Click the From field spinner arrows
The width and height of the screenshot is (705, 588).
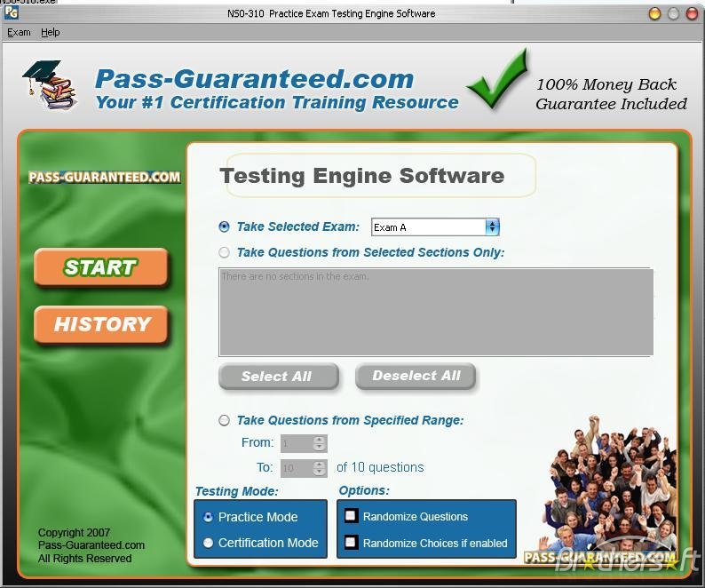pyautogui.click(x=320, y=443)
